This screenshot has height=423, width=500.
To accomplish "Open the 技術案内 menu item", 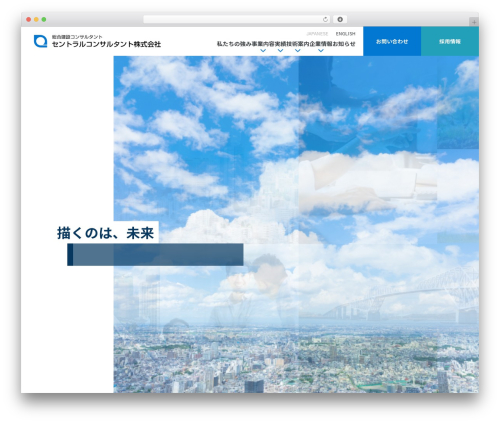I will [298, 44].
